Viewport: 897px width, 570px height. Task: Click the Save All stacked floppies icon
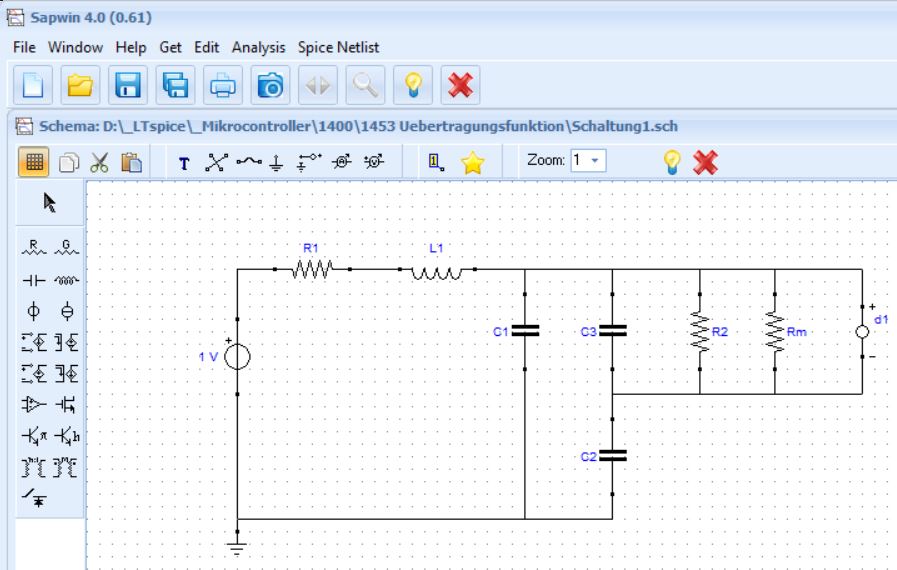[175, 85]
